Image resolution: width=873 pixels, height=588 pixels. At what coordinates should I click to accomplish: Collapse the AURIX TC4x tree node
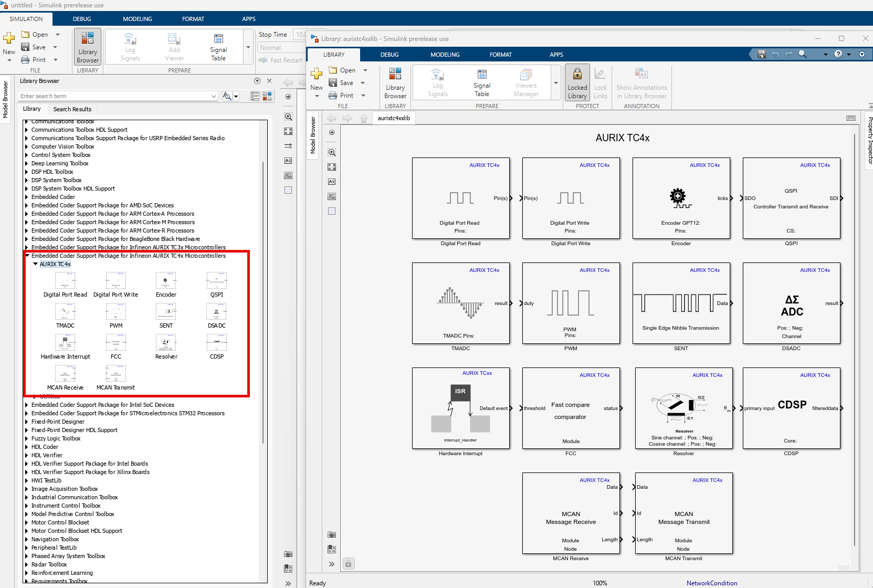(35, 264)
